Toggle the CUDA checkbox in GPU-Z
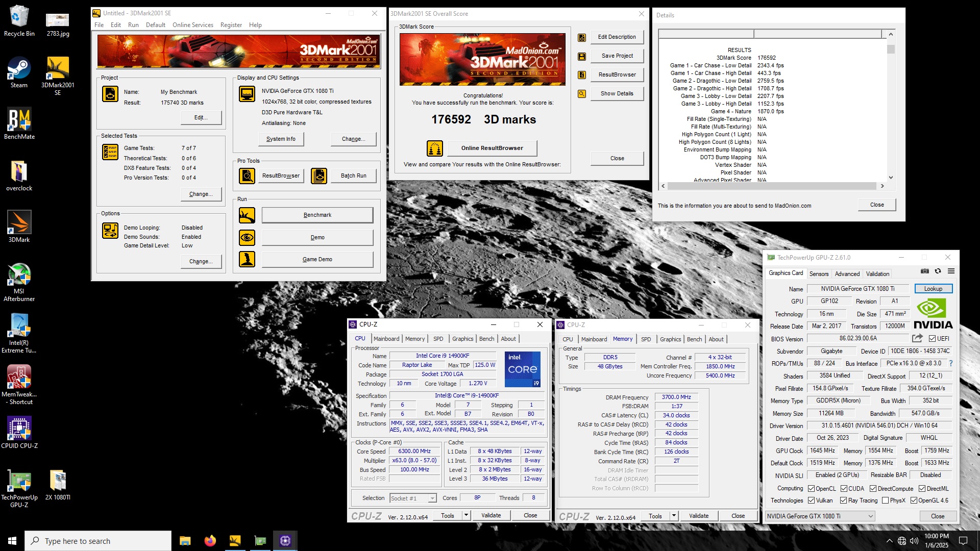Viewport: 980px width, 551px height. (844, 489)
